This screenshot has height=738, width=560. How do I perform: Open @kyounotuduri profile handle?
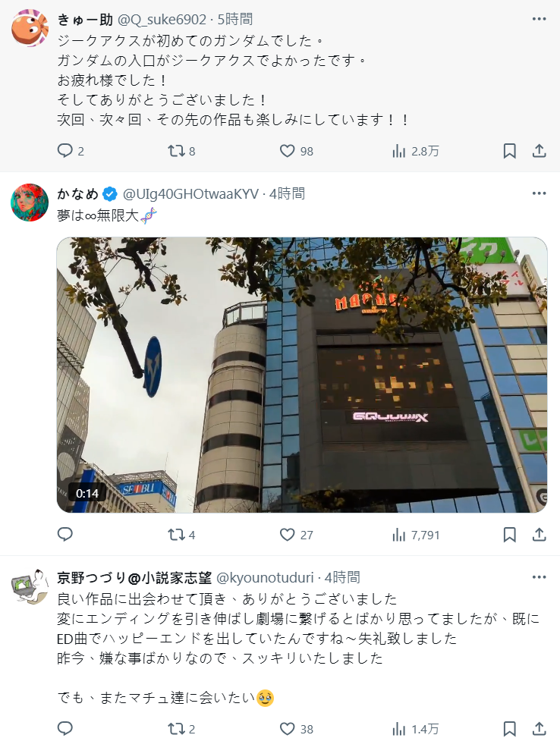[x=265, y=577]
